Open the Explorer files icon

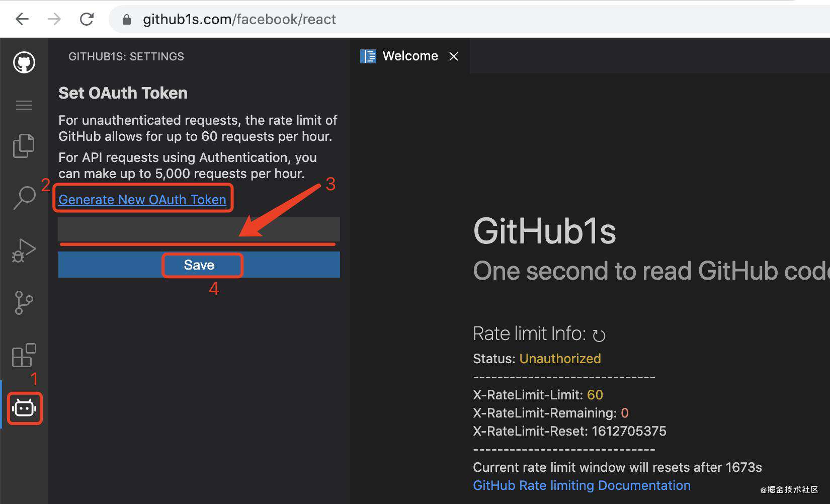tap(24, 146)
